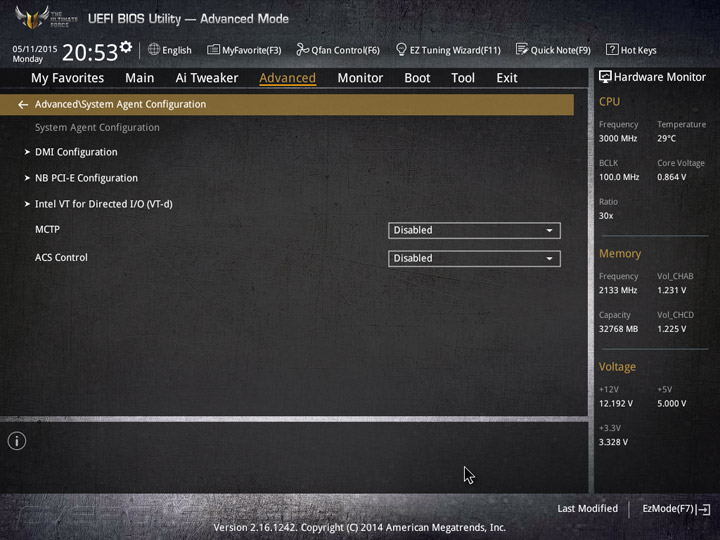Switch to EzMode(F7)

[676, 509]
